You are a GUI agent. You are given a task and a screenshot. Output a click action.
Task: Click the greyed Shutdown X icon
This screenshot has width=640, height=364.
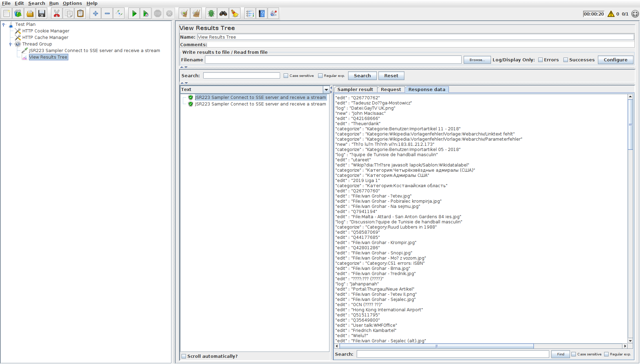169,13
